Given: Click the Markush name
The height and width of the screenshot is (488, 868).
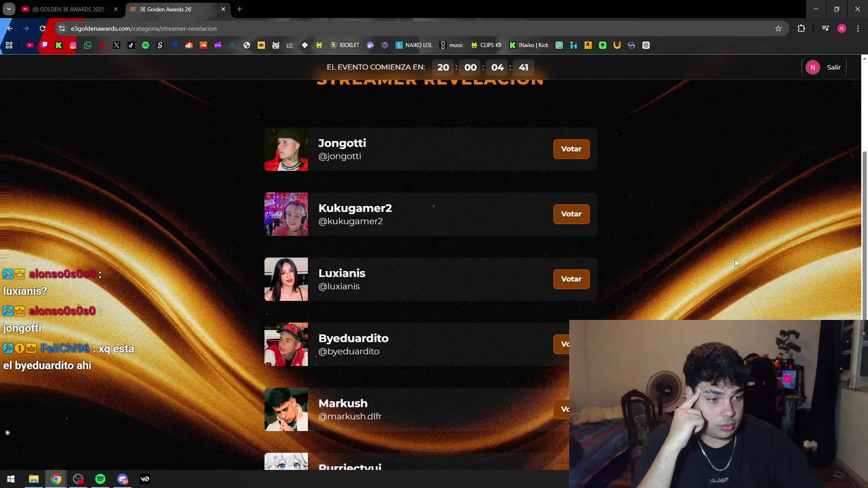Looking at the screenshot, I should (343, 403).
